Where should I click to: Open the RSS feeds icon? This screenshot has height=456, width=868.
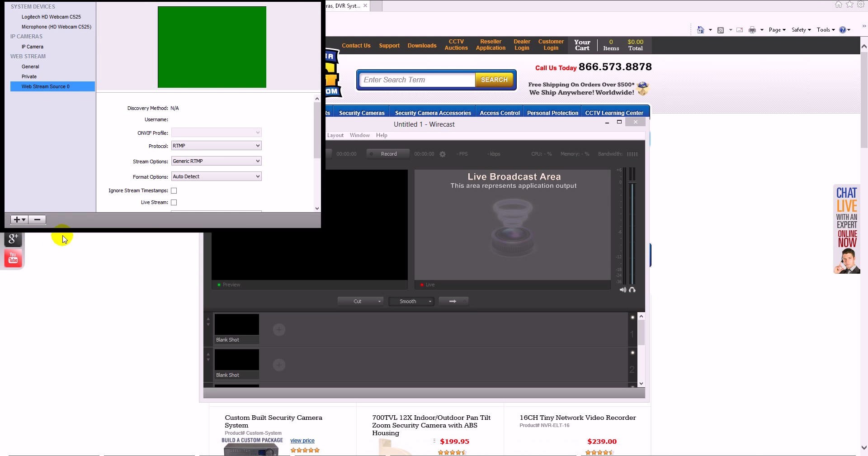[x=721, y=30]
